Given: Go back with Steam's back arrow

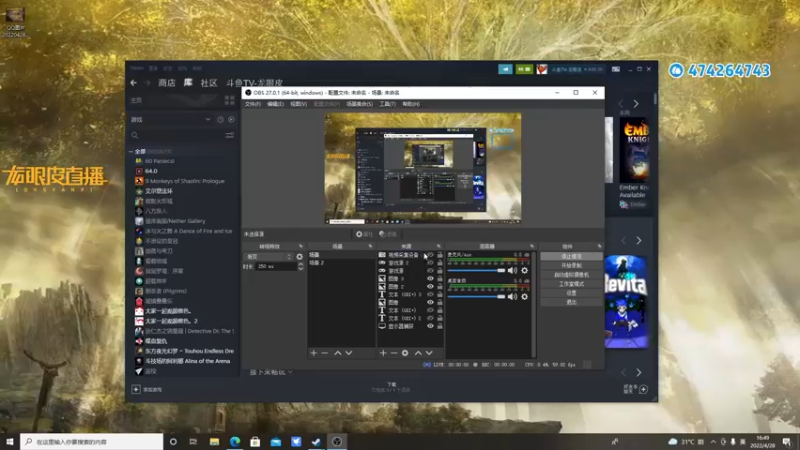Looking at the screenshot, I should coord(134,83).
